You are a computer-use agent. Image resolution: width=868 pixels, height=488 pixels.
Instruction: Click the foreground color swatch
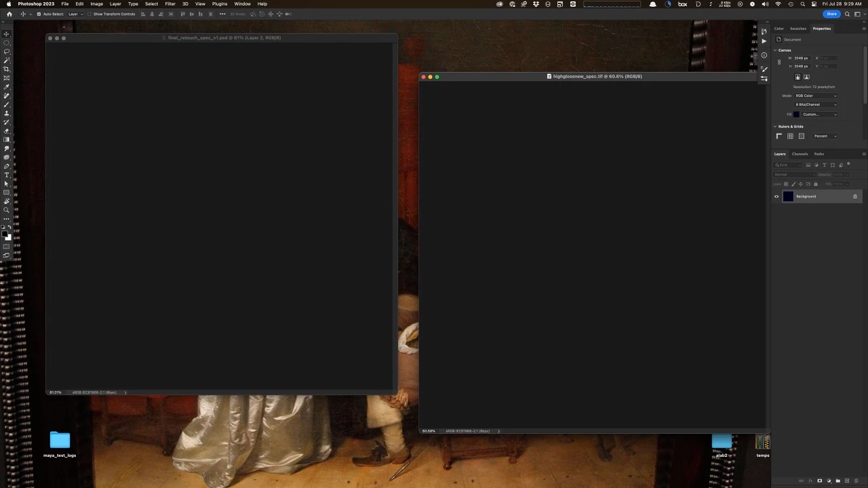pyautogui.click(x=5, y=234)
